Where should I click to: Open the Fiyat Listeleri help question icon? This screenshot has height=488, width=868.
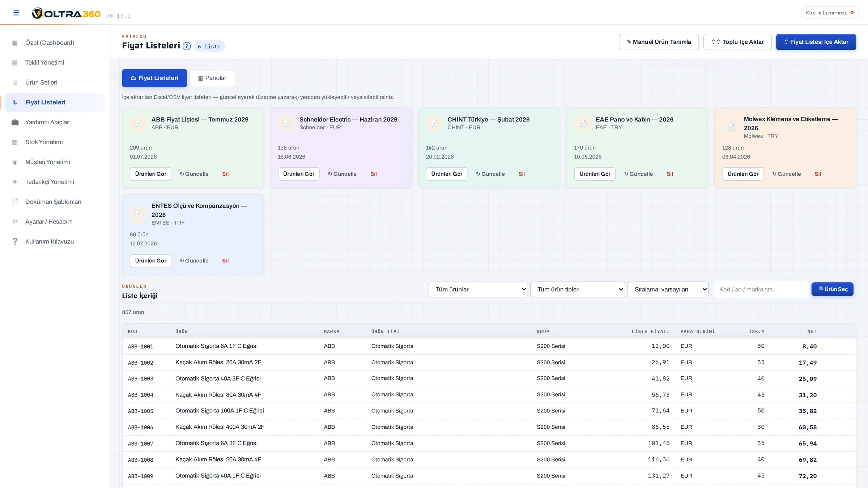[x=187, y=46]
